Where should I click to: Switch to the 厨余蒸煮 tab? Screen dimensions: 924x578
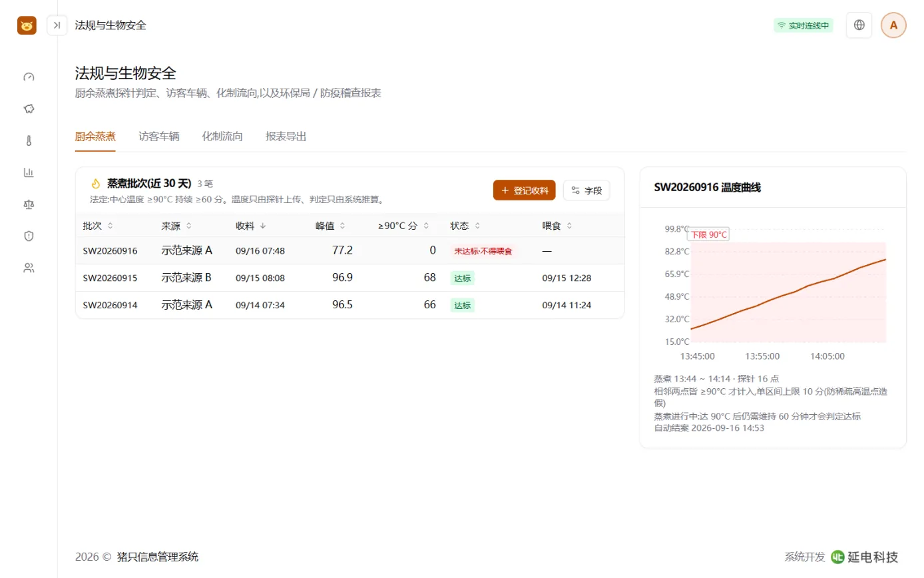(x=95, y=137)
